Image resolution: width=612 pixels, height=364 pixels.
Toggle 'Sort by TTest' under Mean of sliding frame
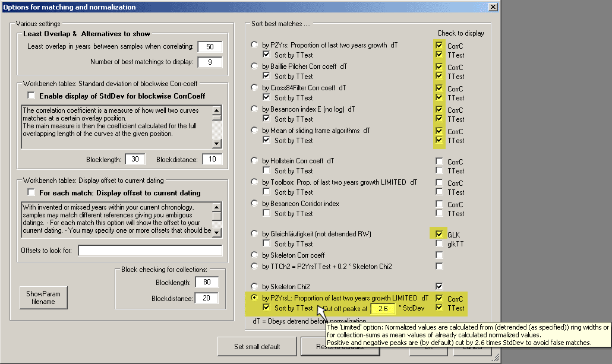point(267,140)
